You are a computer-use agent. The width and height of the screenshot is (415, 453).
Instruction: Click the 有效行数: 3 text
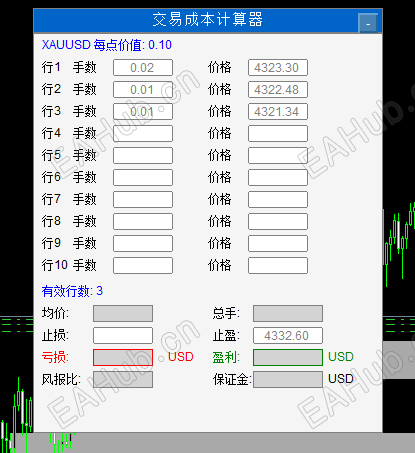(x=72, y=291)
